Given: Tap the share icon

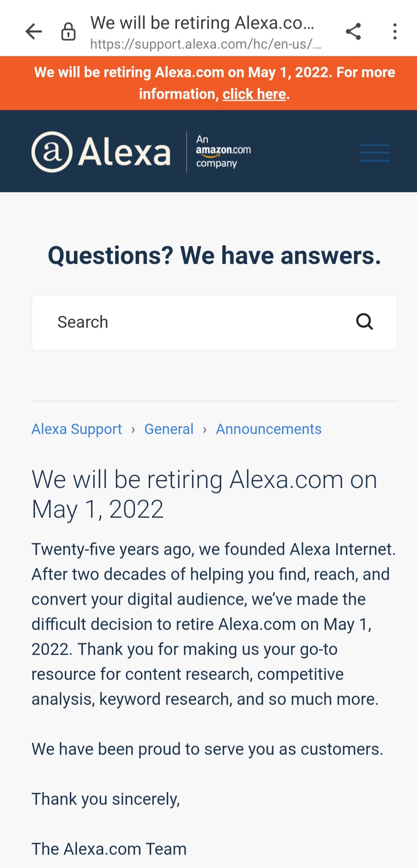Looking at the screenshot, I should click(353, 32).
